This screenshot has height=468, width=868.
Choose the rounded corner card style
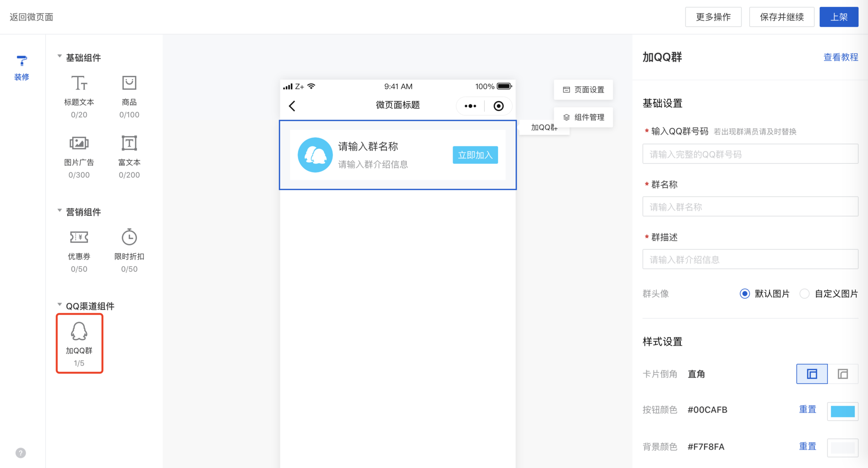point(843,374)
